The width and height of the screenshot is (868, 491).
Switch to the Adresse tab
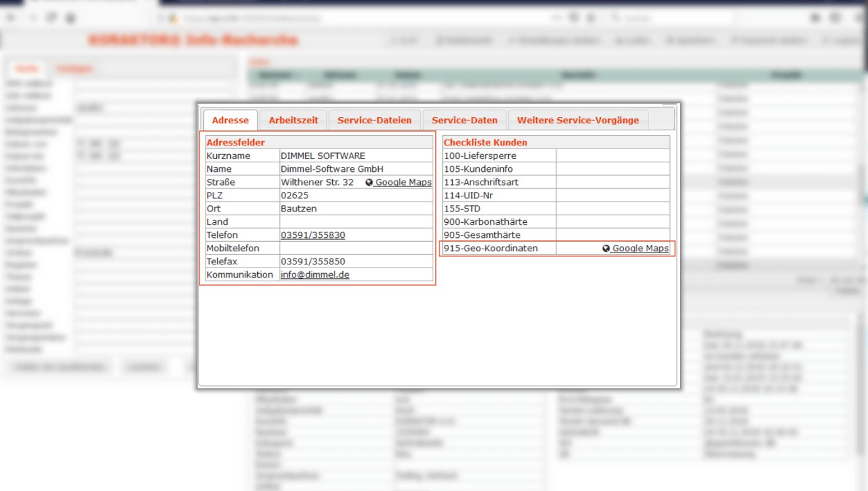[230, 120]
